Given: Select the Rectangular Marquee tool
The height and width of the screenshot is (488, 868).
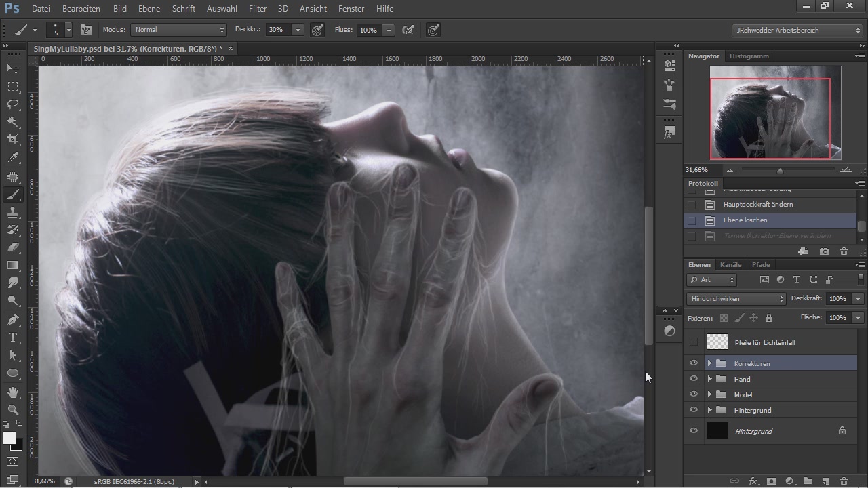Looking at the screenshot, I should (13, 87).
